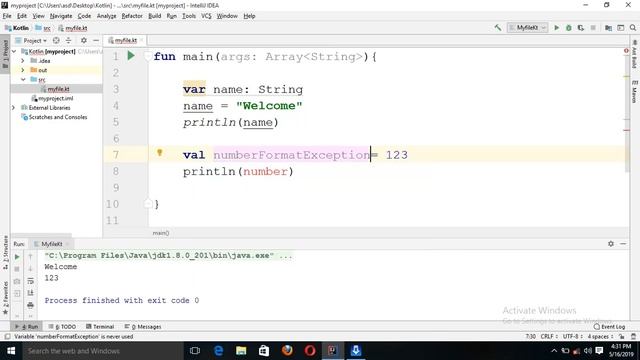
Task: Click the src breadcrumb in navigation bar
Action: click(x=43, y=28)
